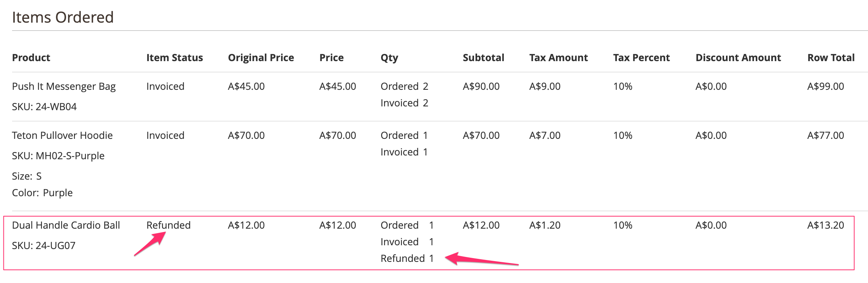868x283 pixels.
Task: Click the Original Price column header
Action: tap(261, 58)
